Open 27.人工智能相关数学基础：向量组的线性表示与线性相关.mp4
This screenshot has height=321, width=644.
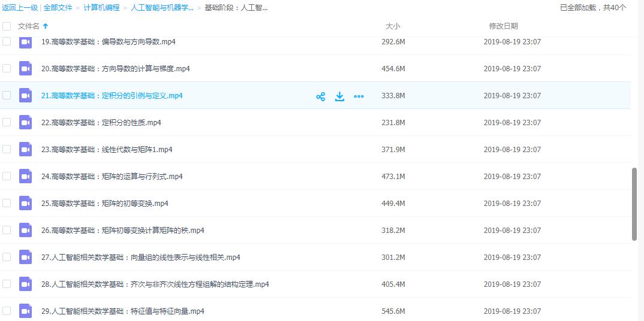tap(141, 258)
